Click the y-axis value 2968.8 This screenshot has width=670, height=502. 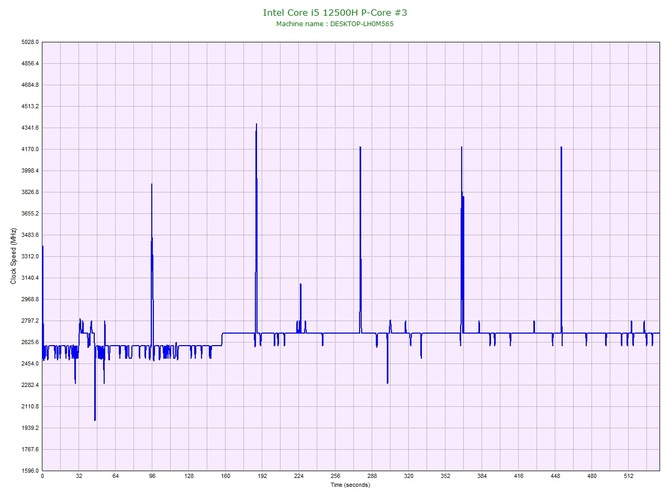click(x=30, y=299)
